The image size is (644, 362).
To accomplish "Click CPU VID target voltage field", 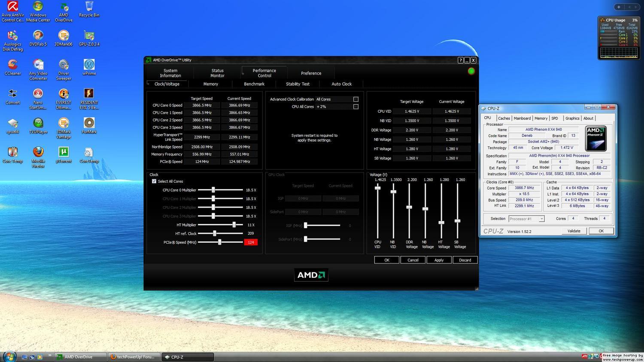I will (x=412, y=111).
